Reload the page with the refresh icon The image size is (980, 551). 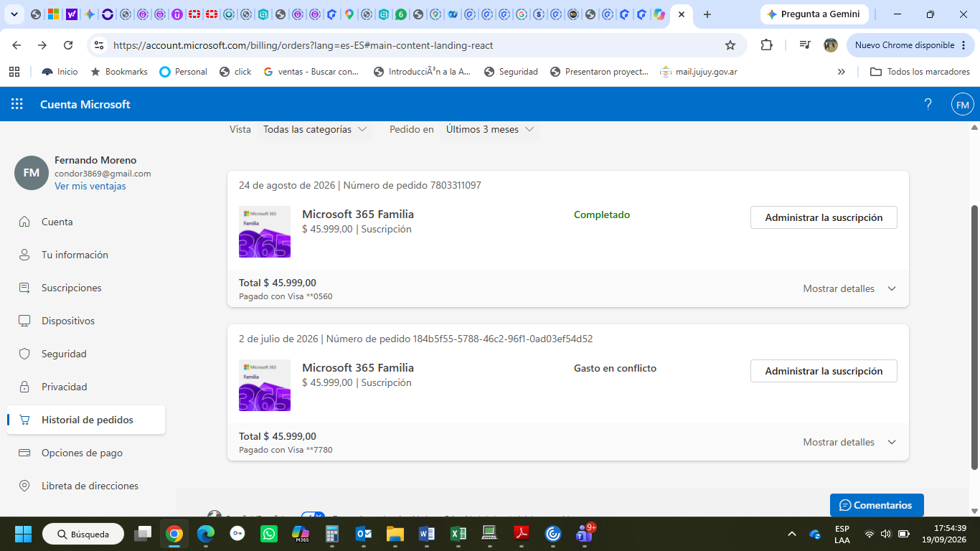[x=68, y=45]
